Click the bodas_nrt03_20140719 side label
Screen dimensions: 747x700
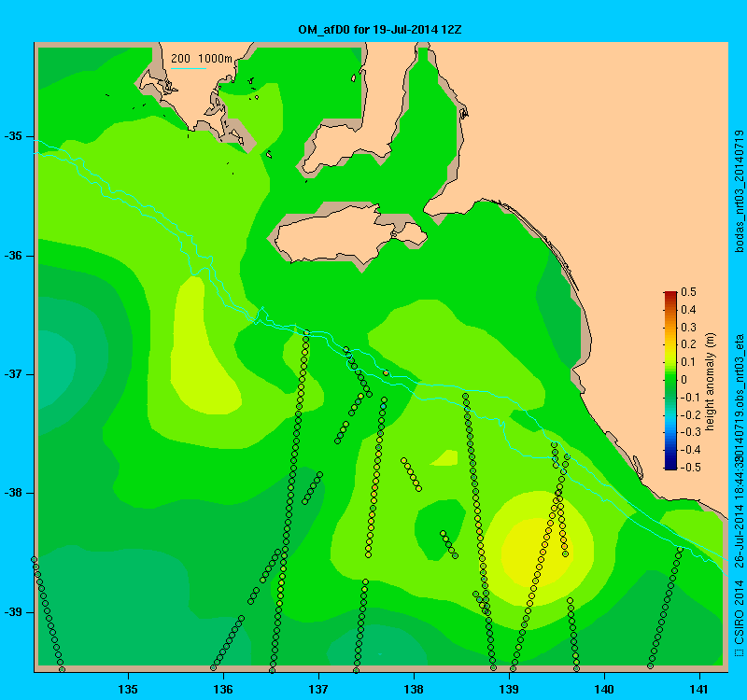click(740, 191)
